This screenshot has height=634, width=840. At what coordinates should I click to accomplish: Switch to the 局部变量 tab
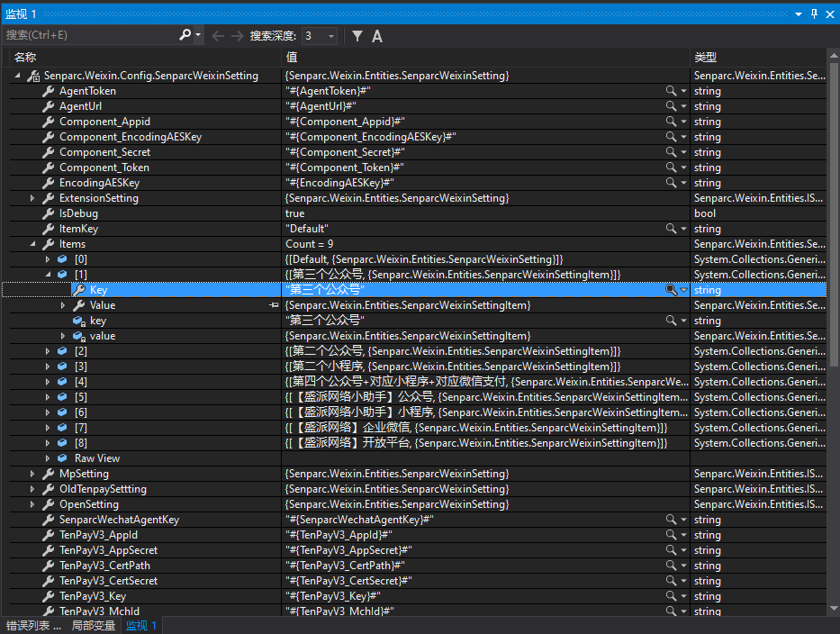pyautogui.click(x=92, y=625)
